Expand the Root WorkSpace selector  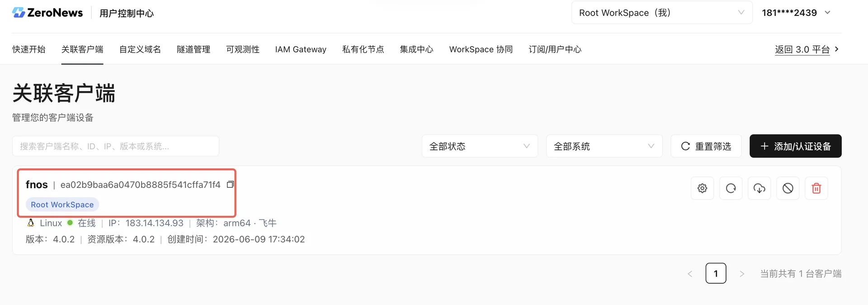[662, 13]
